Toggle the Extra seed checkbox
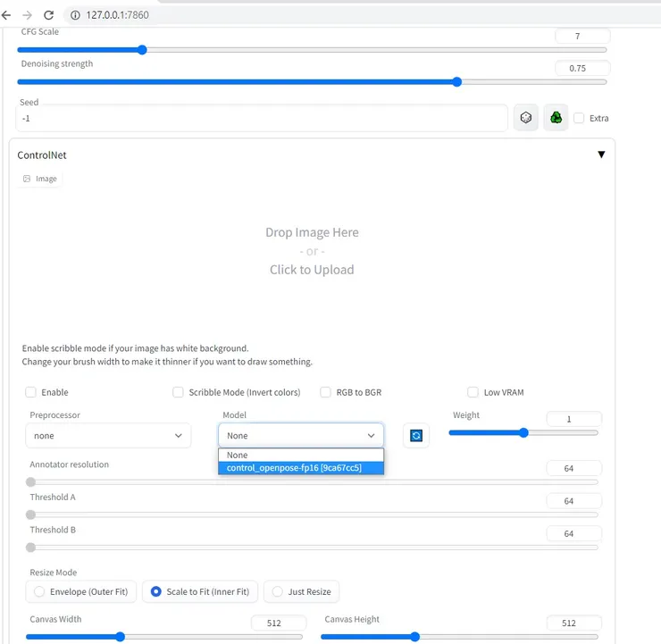This screenshot has height=644, width=661. click(579, 118)
